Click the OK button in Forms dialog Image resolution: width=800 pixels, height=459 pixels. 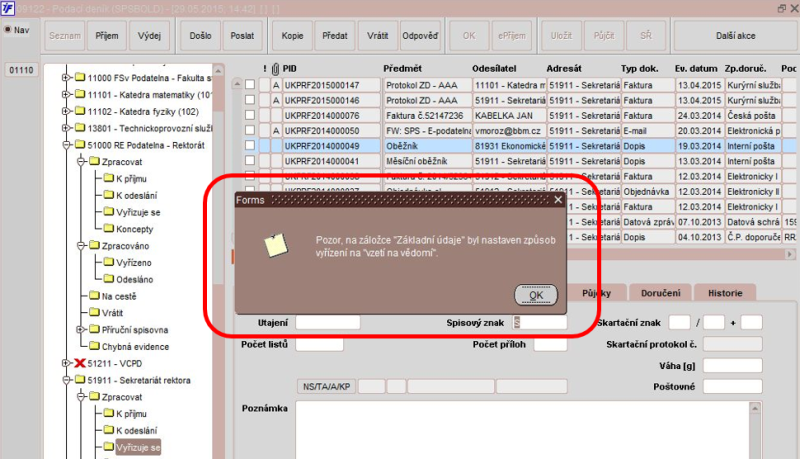[536, 295]
